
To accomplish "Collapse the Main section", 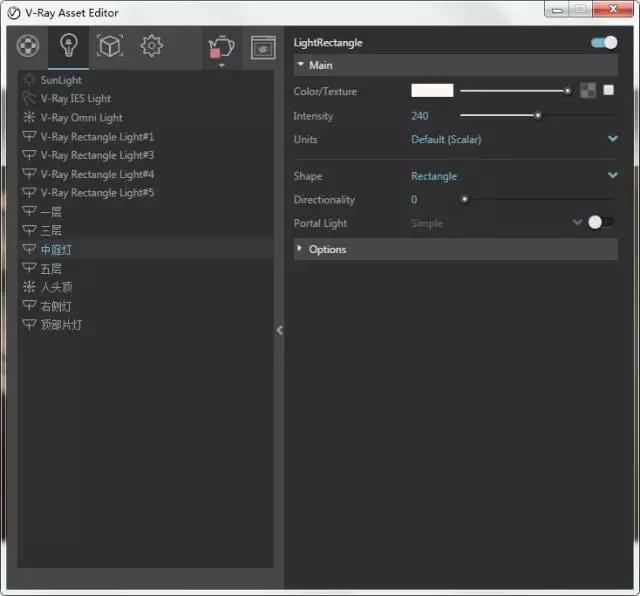I will pyautogui.click(x=456, y=65).
